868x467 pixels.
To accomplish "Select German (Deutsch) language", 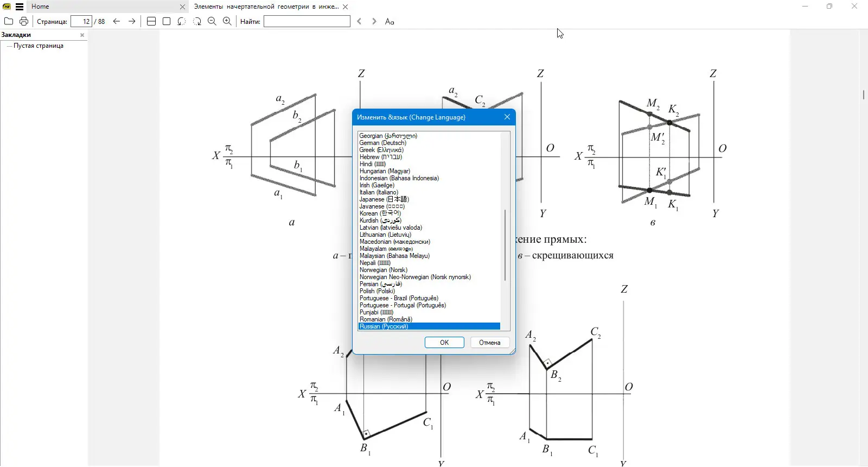I will click(429, 143).
